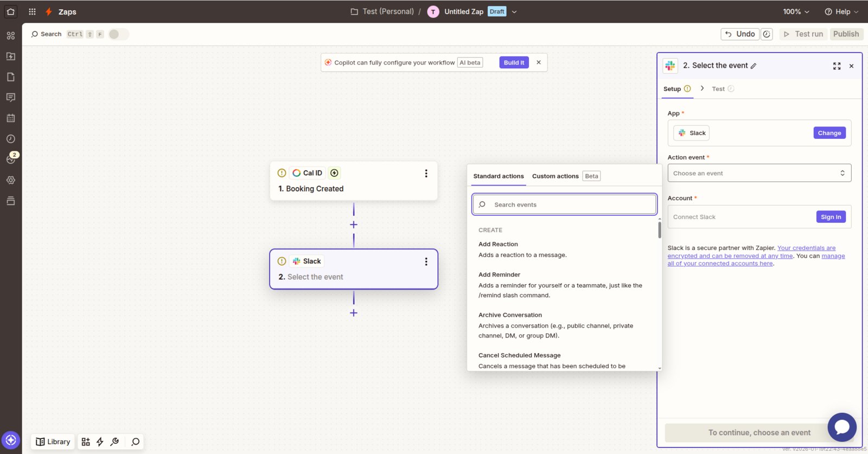Viewport: 868px width, 454px height.
Task: Open the AI assistant circle icon in the bottom-left corner
Action: pos(11,440)
